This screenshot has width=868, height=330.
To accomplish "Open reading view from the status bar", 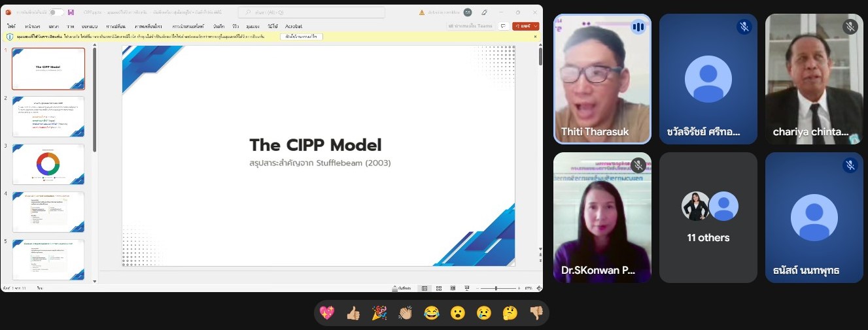I will coord(452,288).
